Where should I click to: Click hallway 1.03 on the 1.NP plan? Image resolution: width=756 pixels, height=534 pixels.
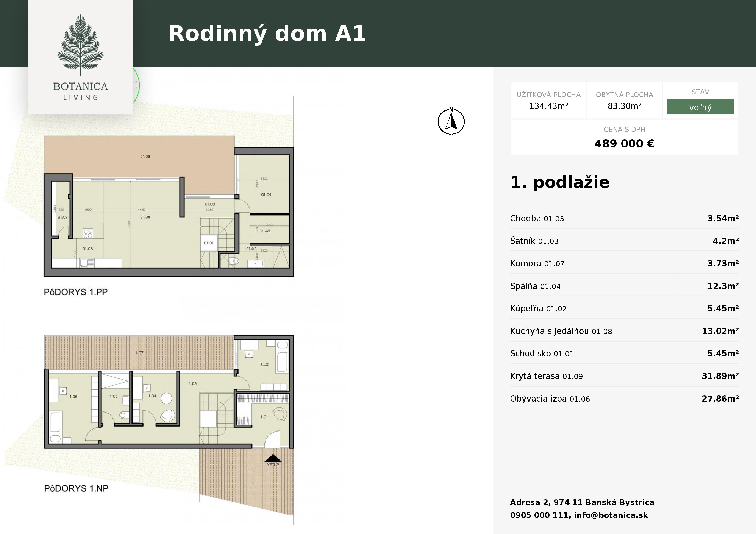pos(193,384)
